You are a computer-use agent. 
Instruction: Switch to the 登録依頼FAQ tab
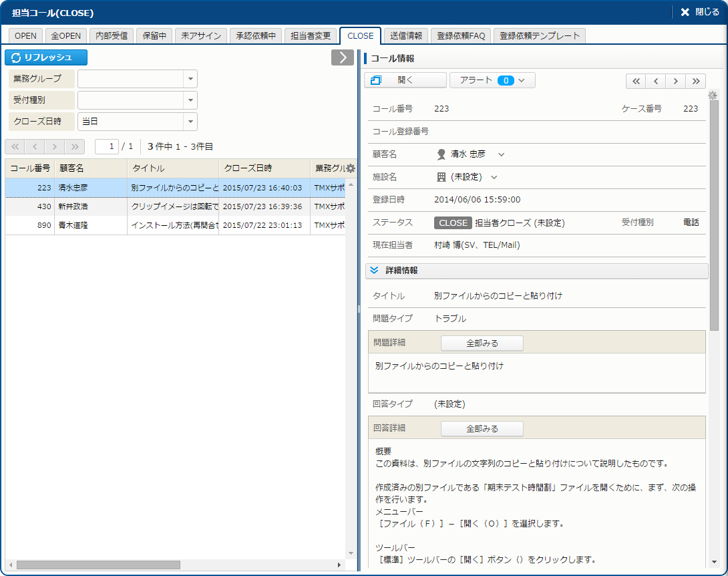pyautogui.click(x=460, y=36)
